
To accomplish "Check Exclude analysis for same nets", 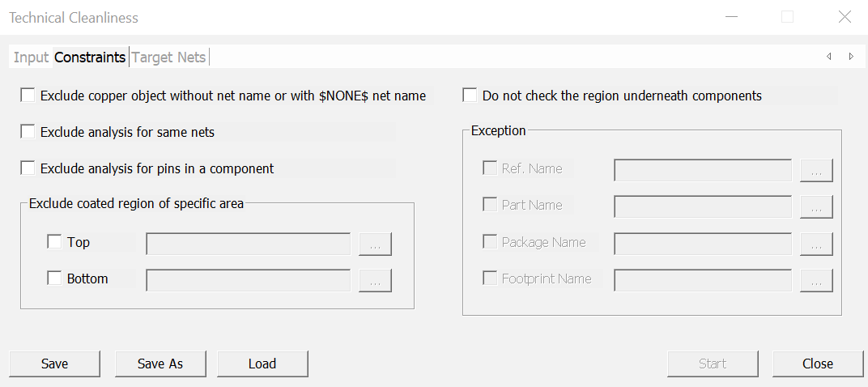I will tap(28, 132).
